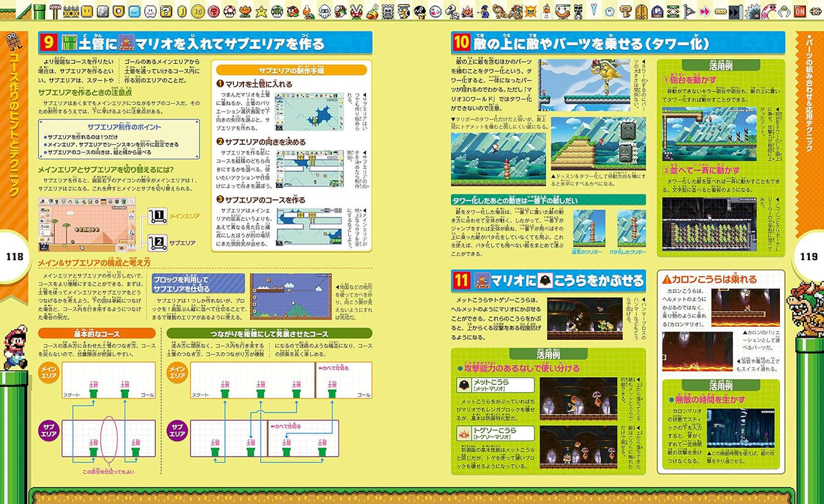Select the Fire Flower icon
The height and width of the screenshot is (504, 824).
point(244,12)
